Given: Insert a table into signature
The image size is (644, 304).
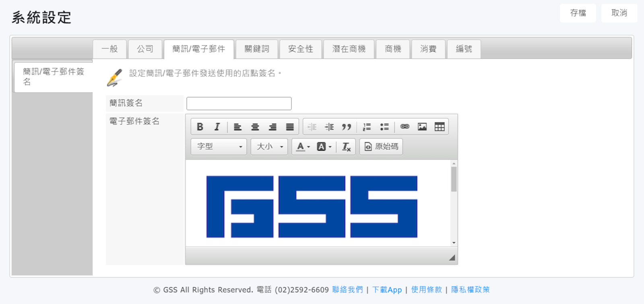Looking at the screenshot, I should coord(440,127).
